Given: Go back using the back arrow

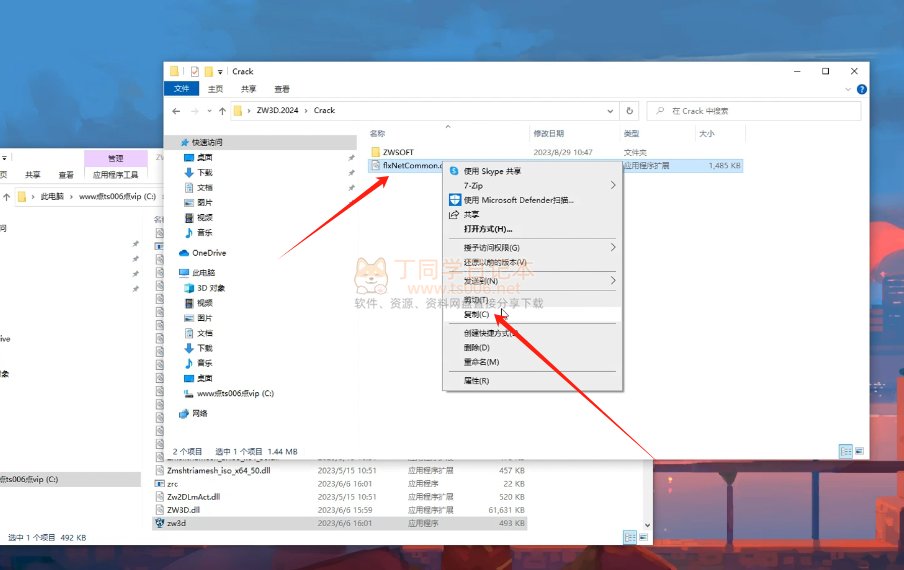Looking at the screenshot, I should pos(177,111).
